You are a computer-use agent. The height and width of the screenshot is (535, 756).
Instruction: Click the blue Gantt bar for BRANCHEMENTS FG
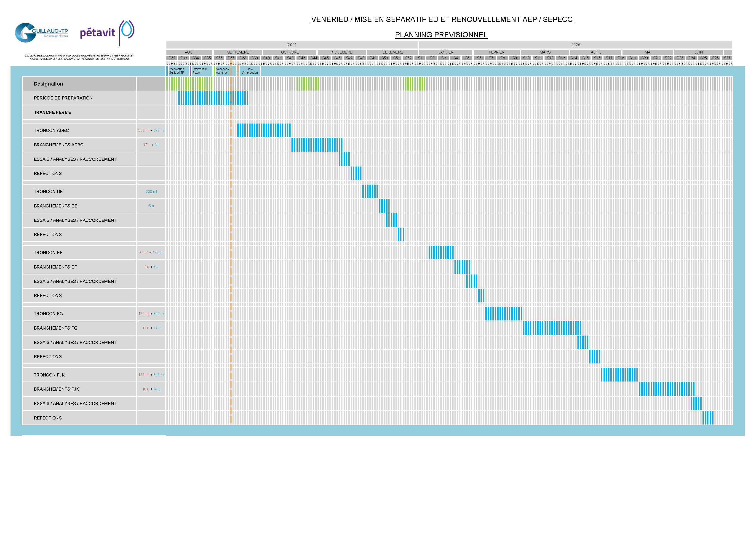552,328
